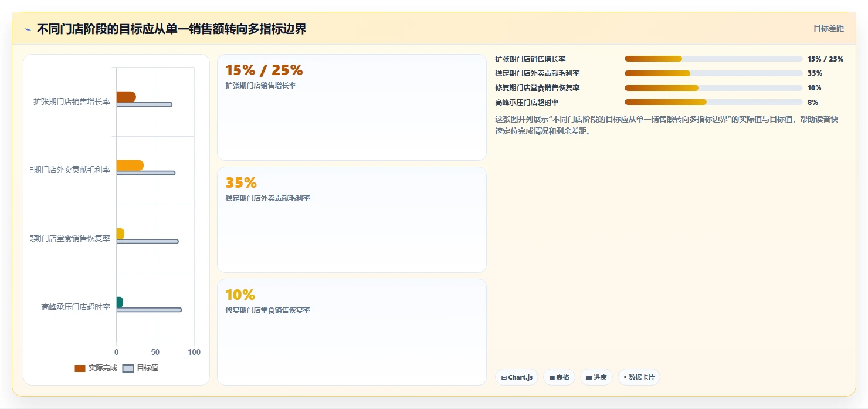868x409 pixels.
Task: Click the gray 目标值 legend swatch
Action: click(x=128, y=368)
